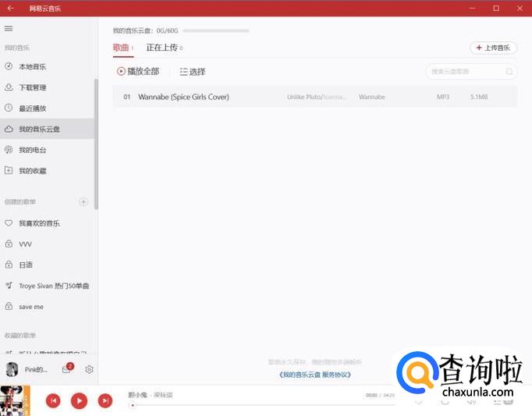Skip to next track

click(105, 400)
